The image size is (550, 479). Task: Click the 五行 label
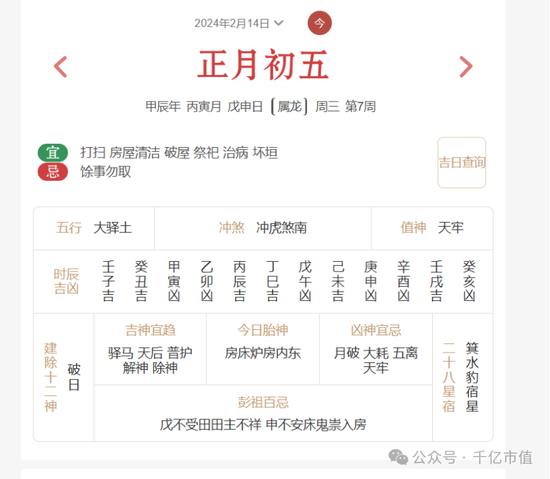pos(69,228)
